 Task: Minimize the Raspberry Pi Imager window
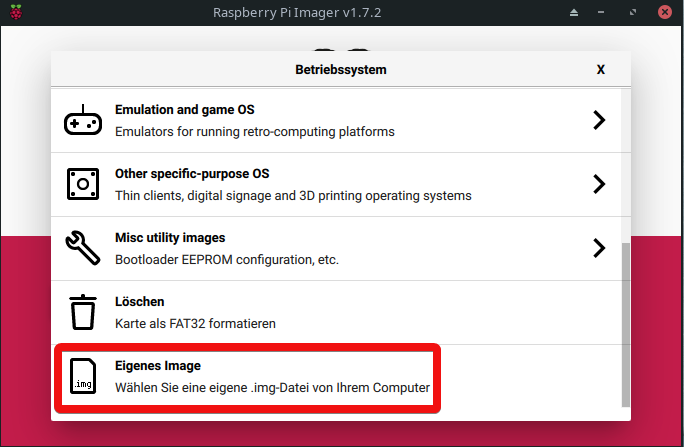(x=601, y=13)
